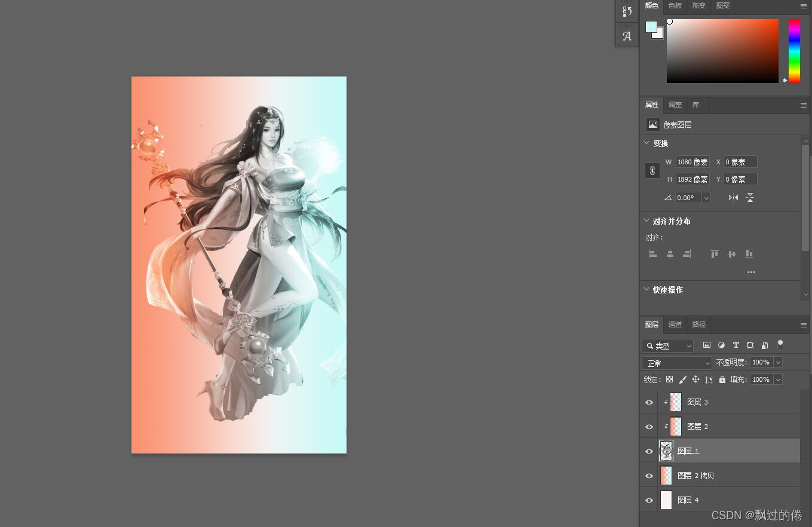The height and width of the screenshot is (527, 812).
Task: Switch to the 色板 tab
Action: [675, 6]
